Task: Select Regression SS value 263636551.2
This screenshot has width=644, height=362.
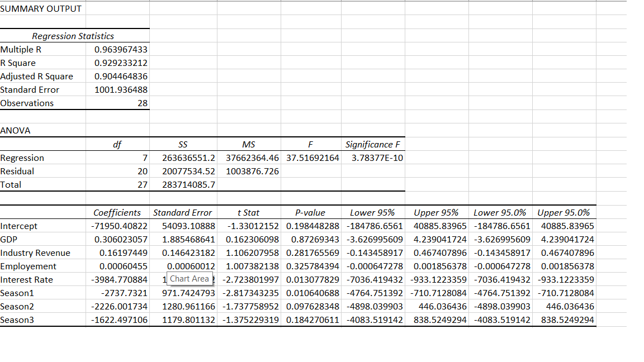Action: tap(183, 158)
